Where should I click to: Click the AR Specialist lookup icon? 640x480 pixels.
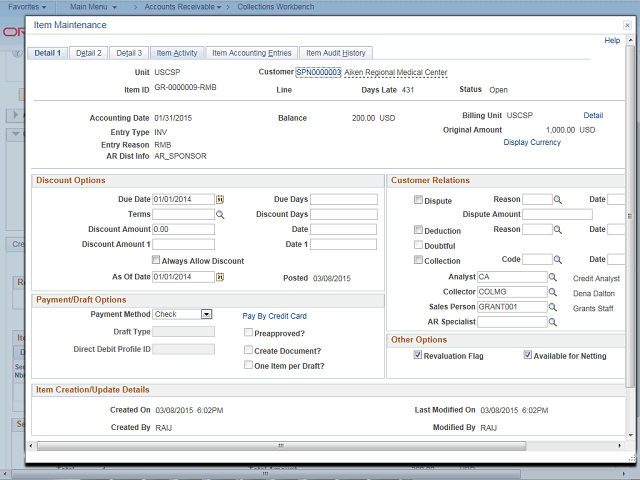(x=552, y=323)
